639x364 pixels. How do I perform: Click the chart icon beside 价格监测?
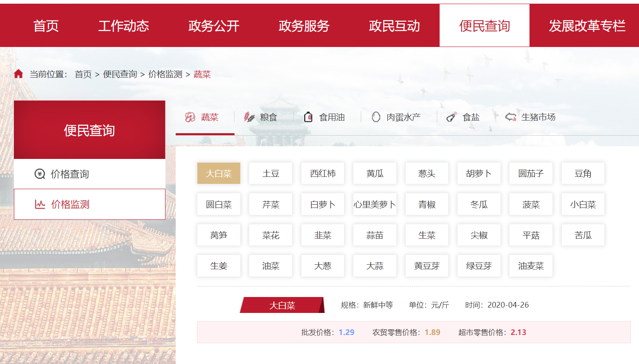click(40, 204)
